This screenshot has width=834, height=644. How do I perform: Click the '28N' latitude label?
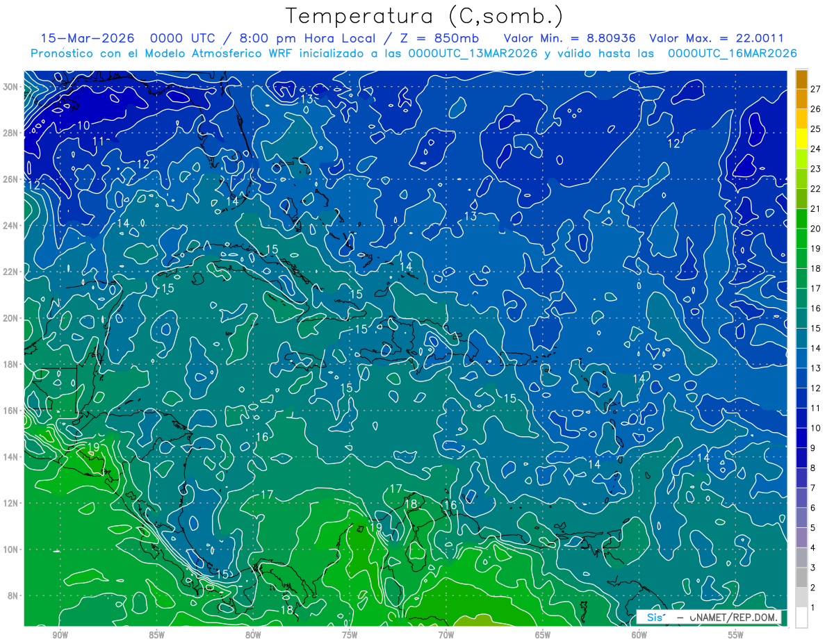tap(10, 133)
